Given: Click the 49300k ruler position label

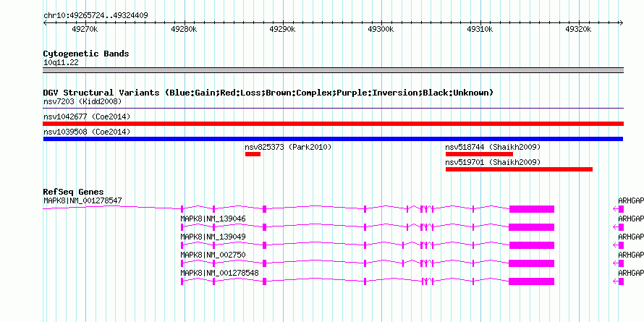Looking at the screenshot, I should click(381, 29).
